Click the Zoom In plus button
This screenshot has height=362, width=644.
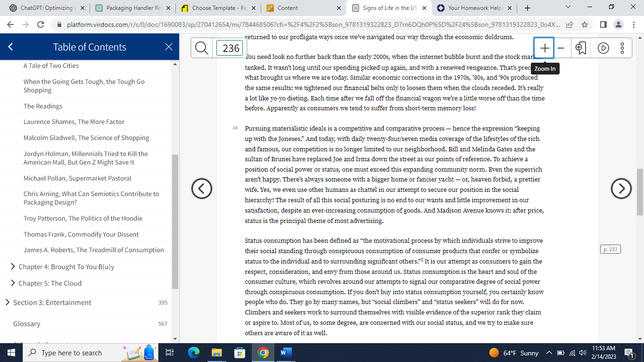pyautogui.click(x=545, y=48)
